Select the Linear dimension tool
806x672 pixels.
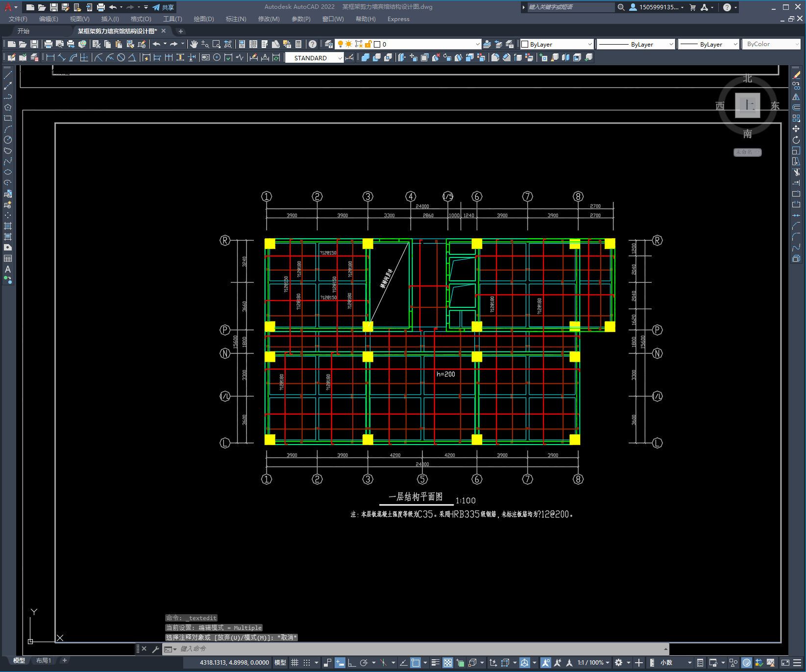(x=50, y=57)
